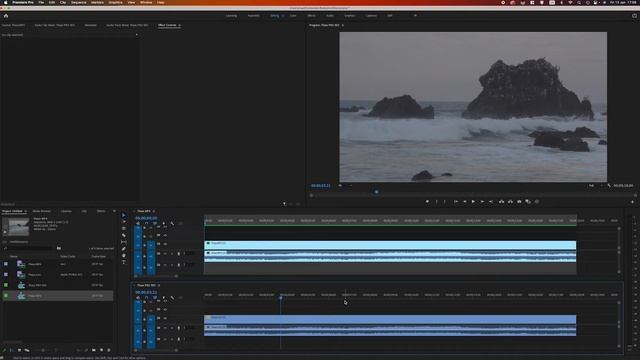This screenshot has width=640, height=360.
Task: Click Mark In in Program monitor controls
Action: pos(436,202)
